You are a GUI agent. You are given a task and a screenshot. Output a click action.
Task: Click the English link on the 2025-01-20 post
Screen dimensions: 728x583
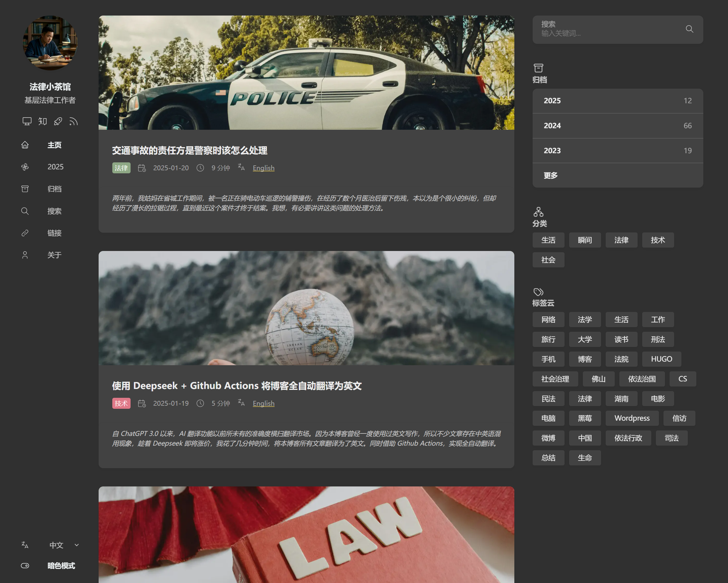tap(263, 168)
